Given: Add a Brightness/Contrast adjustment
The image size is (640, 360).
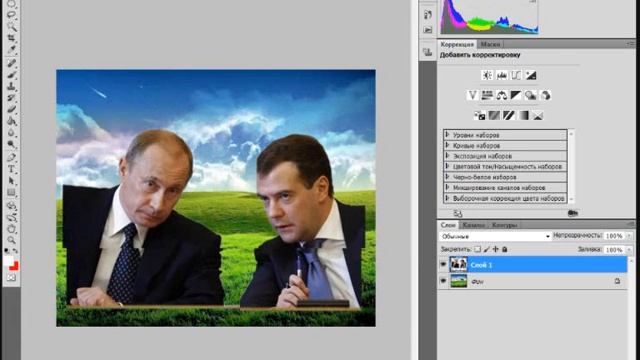Looking at the screenshot, I should coord(487,75).
